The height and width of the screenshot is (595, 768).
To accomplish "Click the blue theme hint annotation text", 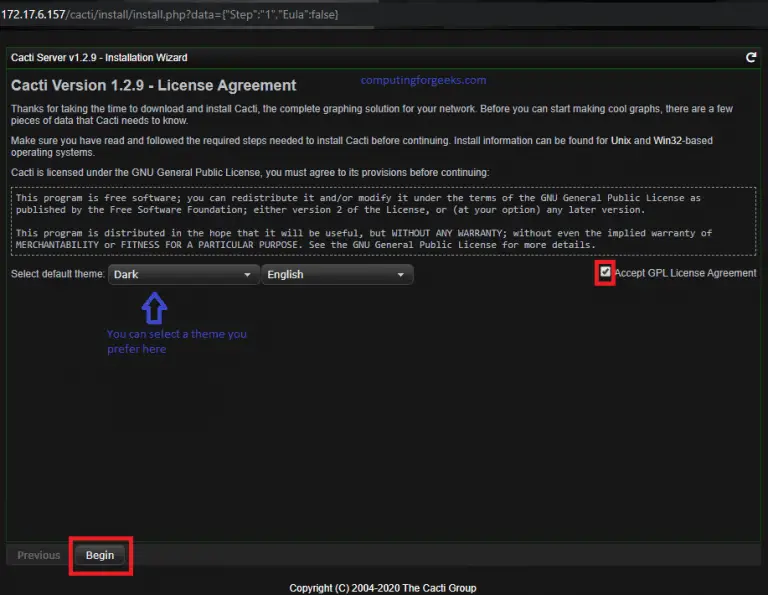I will [x=176, y=341].
